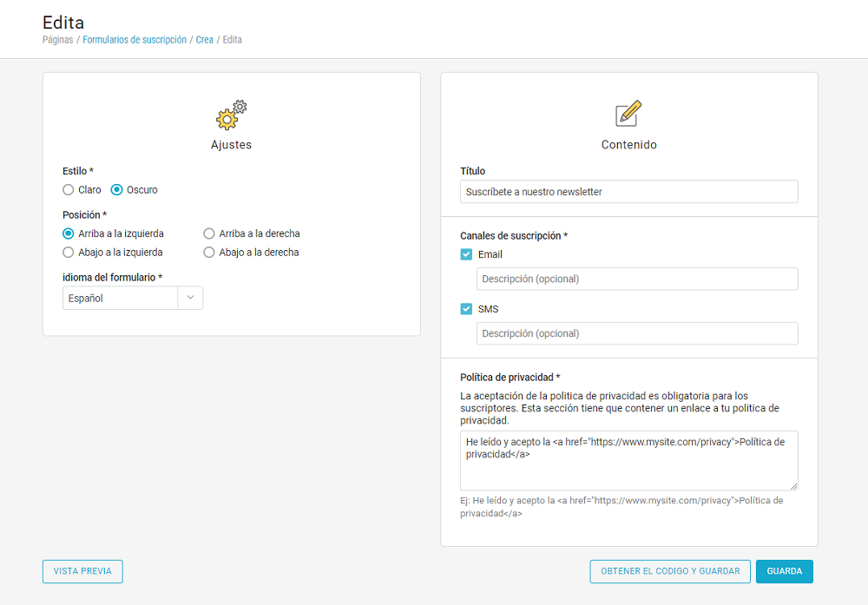Pick Abajo a la izquierda position

click(69, 253)
